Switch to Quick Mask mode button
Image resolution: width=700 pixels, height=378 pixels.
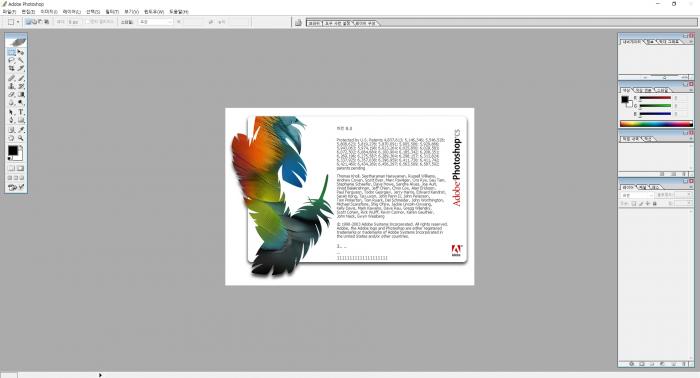tap(20, 168)
